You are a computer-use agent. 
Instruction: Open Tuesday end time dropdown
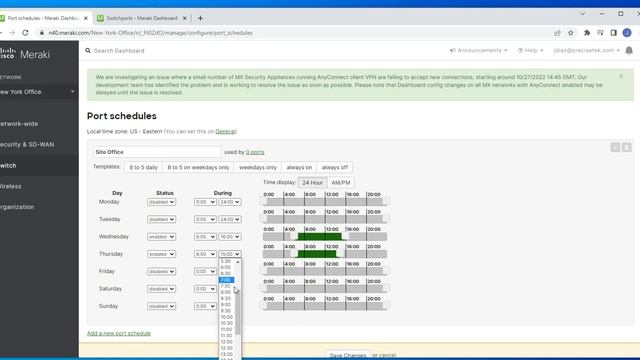point(230,219)
